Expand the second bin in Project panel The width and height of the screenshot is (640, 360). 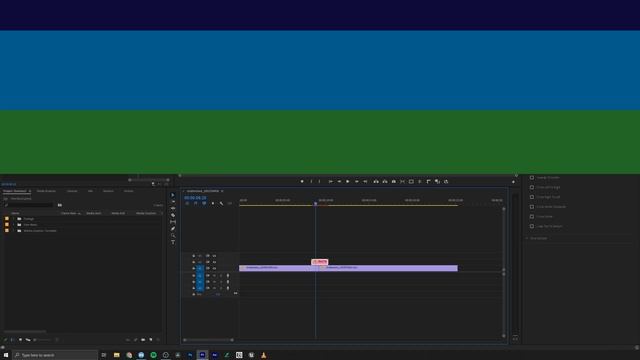(x=13, y=224)
